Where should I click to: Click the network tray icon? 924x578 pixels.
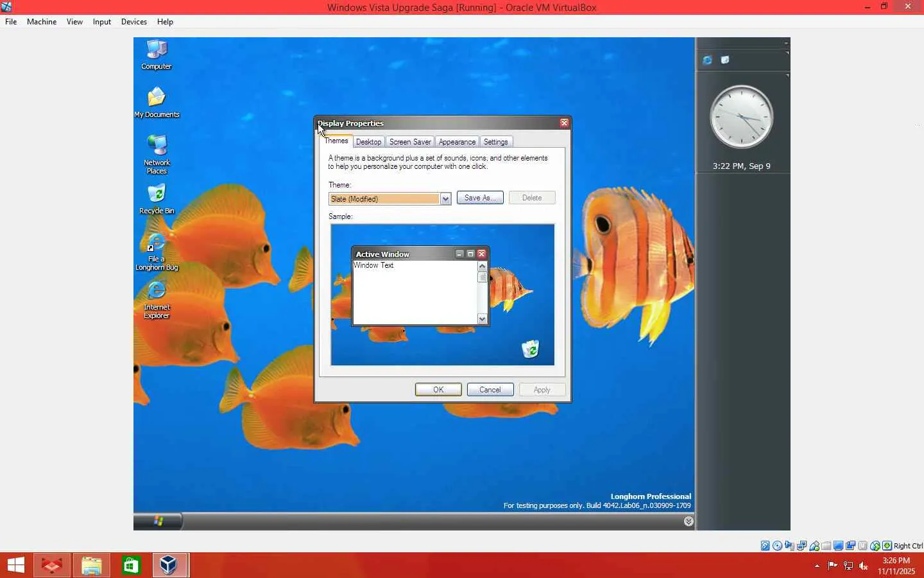point(848,566)
